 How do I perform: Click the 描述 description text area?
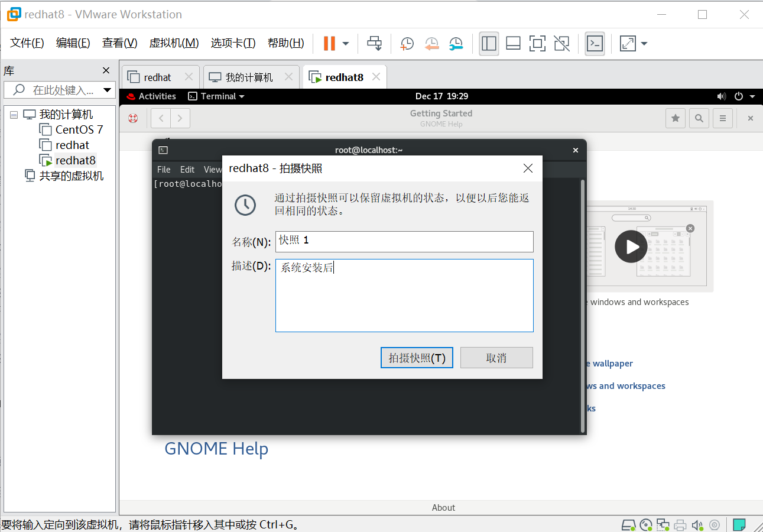[x=404, y=296]
